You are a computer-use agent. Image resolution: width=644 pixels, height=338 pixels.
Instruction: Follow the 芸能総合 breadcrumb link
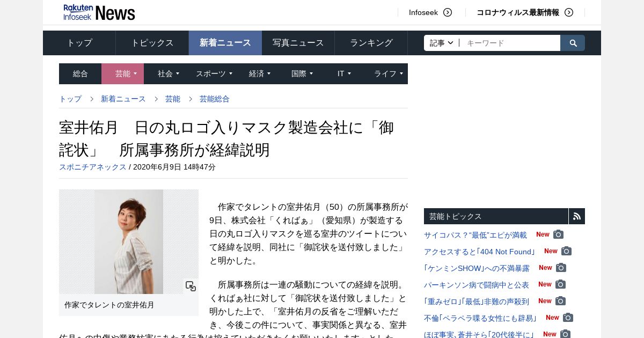tap(215, 99)
